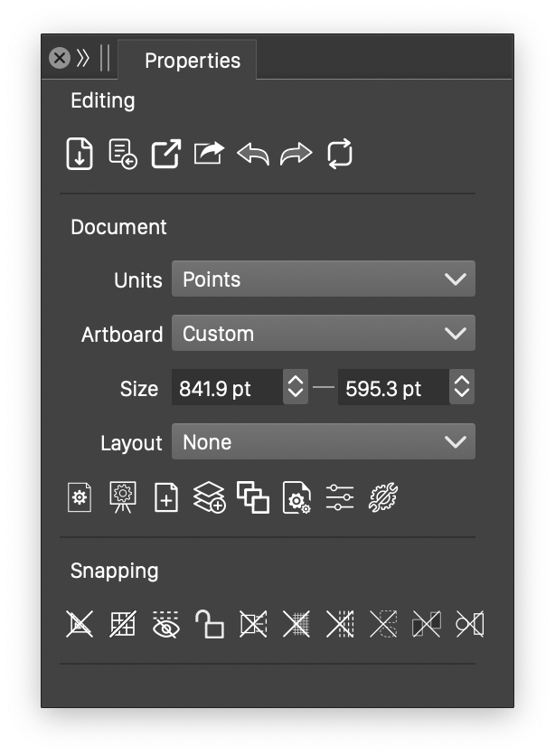Image resolution: width=555 pixels, height=756 pixels.
Task: Toggle the crossed-out eye snapping icon
Action: pos(165,624)
